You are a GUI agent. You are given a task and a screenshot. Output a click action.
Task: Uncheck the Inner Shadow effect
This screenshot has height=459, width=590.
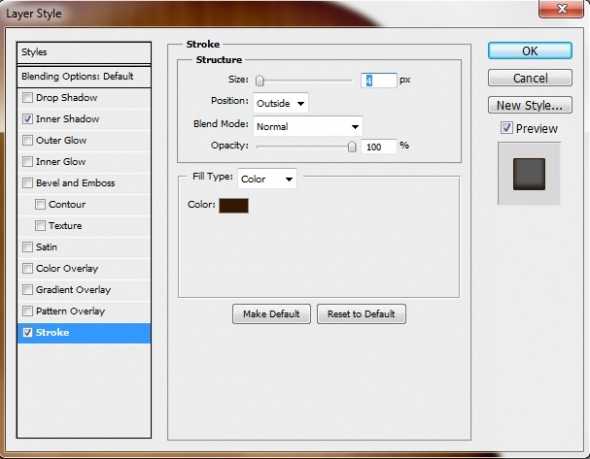(27, 119)
